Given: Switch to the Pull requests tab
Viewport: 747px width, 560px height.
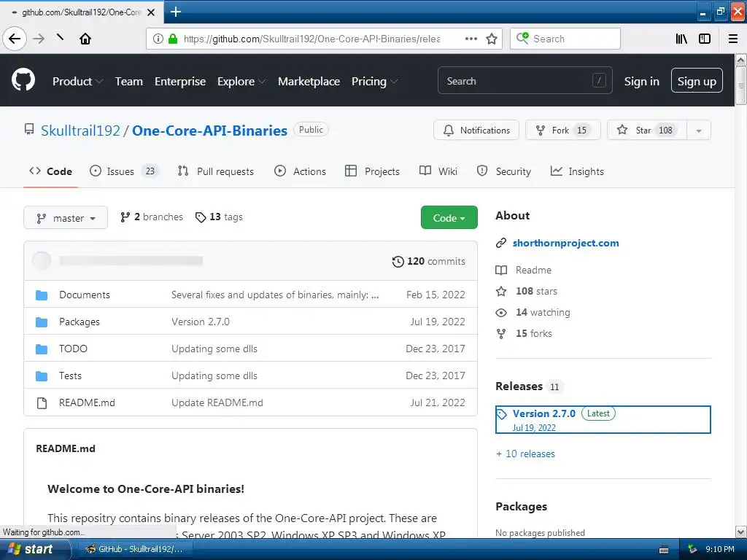Looking at the screenshot, I should coord(215,171).
